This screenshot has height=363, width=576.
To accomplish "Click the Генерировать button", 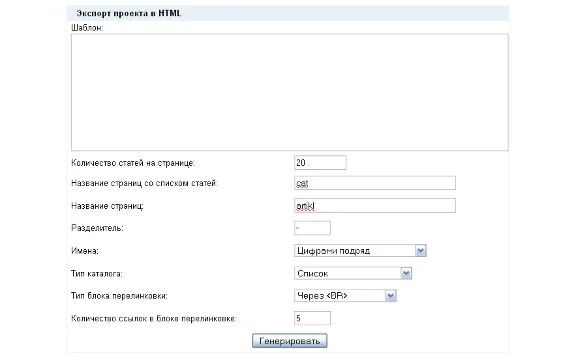I will pyautogui.click(x=289, y=341).
